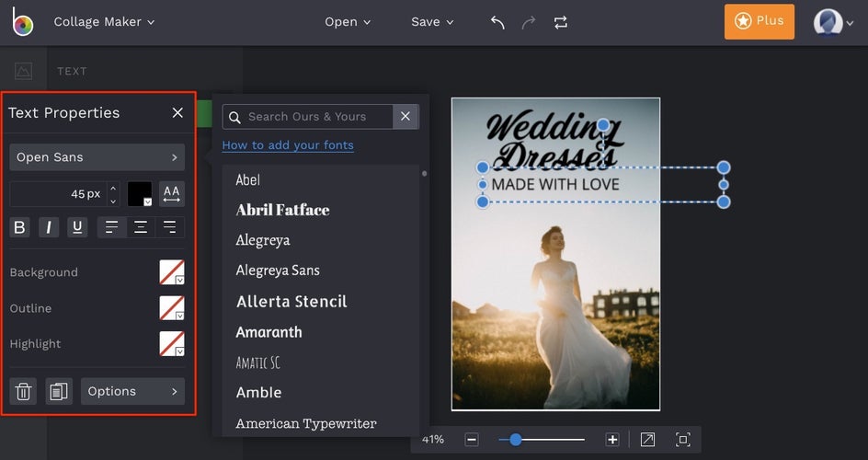This screenshot has height=460, width=868.
Task: Select Abril Fatface font from list
Action: pyautogui.click(x=282, y=210)
